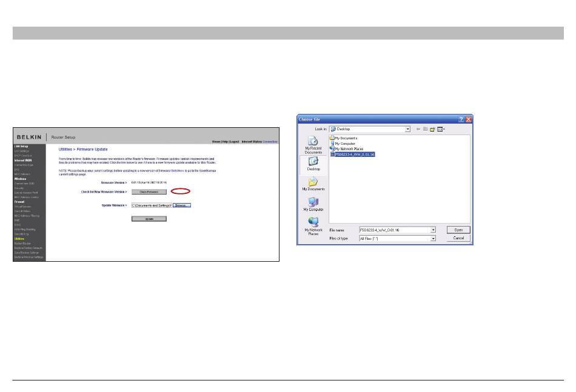Expand the Files of type dropdown
The image size is (576, 392).
point(434,239)
